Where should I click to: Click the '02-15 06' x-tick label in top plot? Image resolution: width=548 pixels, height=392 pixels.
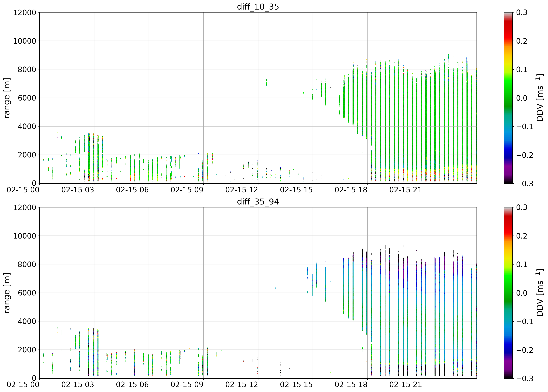132,190
